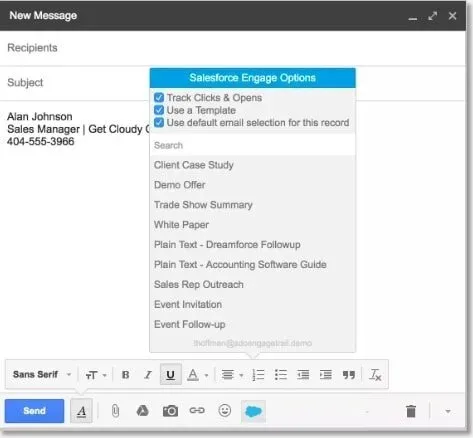
Task: Select Demo Offer template
Action: (253, 185)
